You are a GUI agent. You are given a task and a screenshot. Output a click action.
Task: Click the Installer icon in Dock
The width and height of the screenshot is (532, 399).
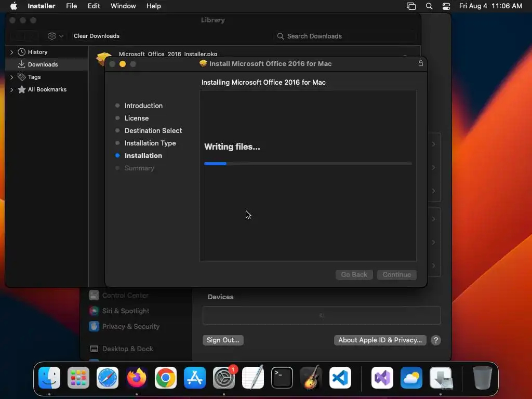pos(441,377)
